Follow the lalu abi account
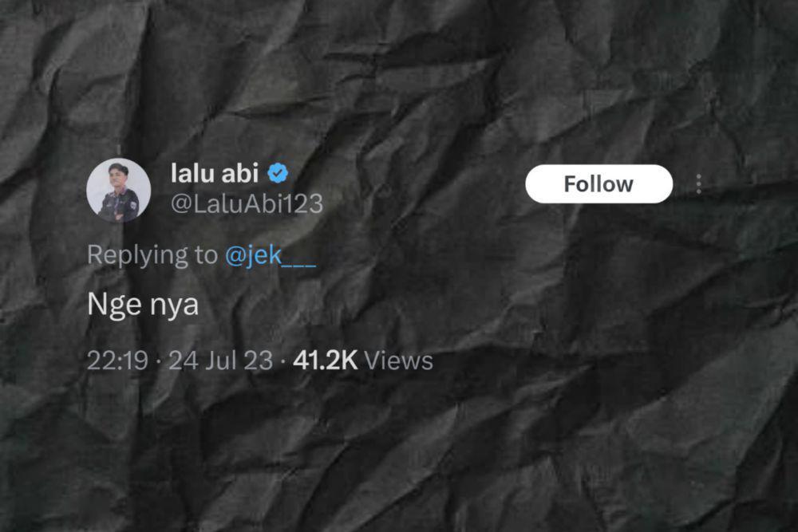 click(599, 183)
